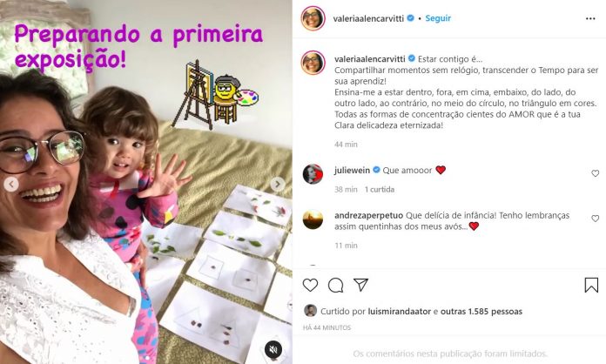Screen dimensions: 606x364
Task: Go to previous slide with left arrow
Action: [x=11, y=185]
